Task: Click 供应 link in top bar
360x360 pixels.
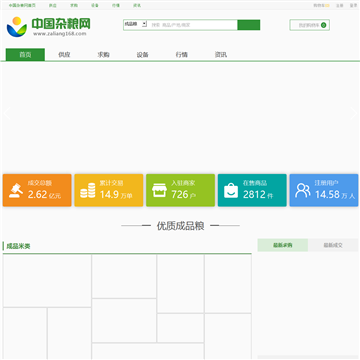Action: pyautogui.click(x=53, y=5)
